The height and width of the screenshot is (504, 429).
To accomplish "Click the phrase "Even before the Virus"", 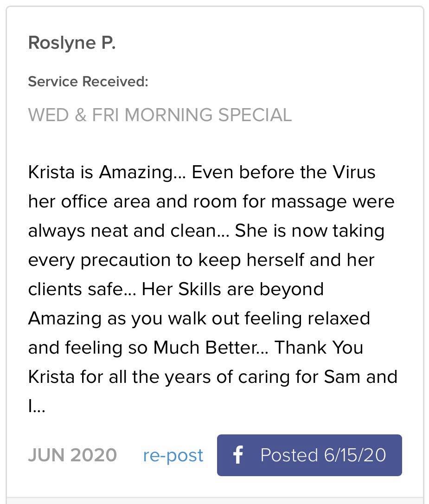I will click(x=283, y=173).
